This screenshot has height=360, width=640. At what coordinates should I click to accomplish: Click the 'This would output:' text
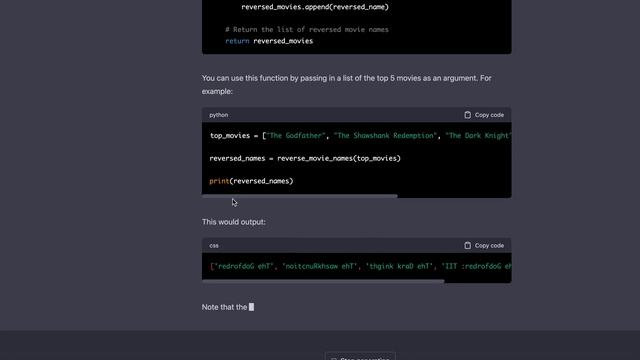(x=233, y=222)
